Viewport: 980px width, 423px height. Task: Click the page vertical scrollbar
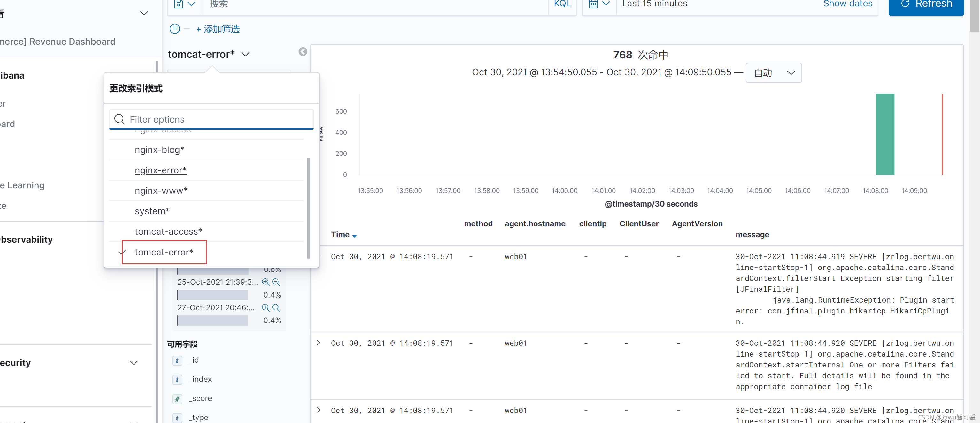point(975,15)
